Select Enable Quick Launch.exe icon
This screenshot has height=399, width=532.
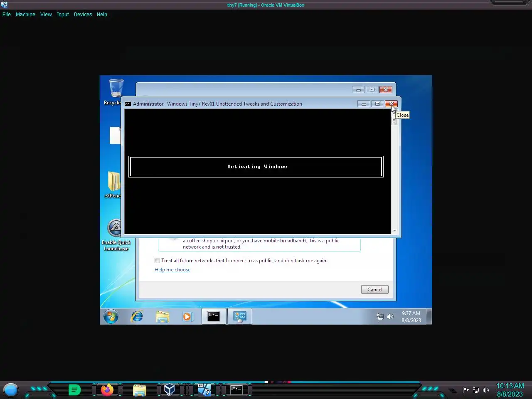coord(116,236)
